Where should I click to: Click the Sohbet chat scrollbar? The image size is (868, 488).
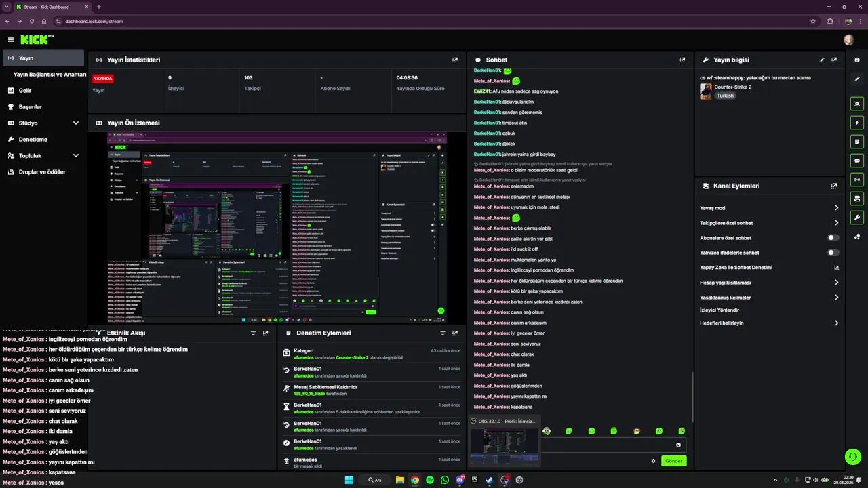(x=692, y=396)
